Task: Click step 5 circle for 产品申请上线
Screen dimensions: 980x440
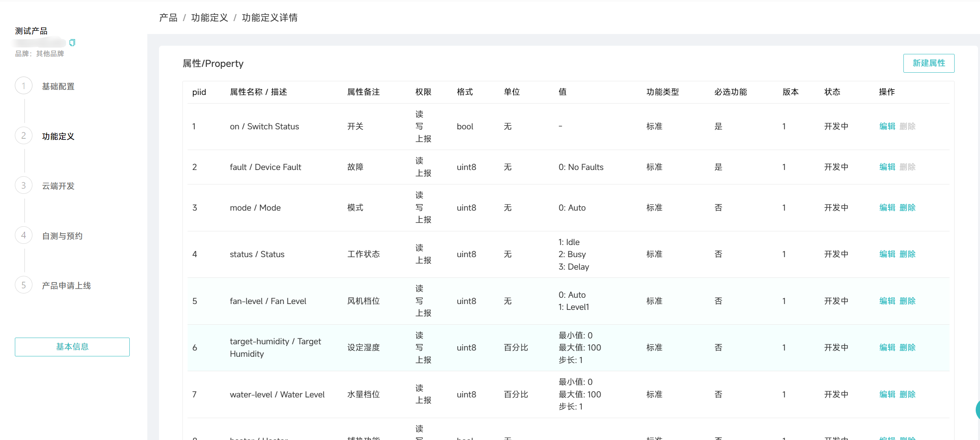Action: pyautogui.click(x=23, y=285)
